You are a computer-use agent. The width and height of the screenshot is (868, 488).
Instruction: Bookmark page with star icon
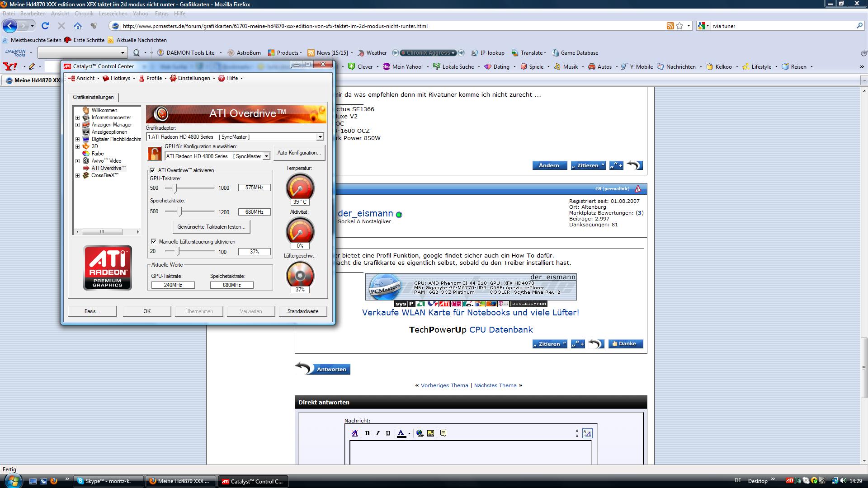(679, 26)
